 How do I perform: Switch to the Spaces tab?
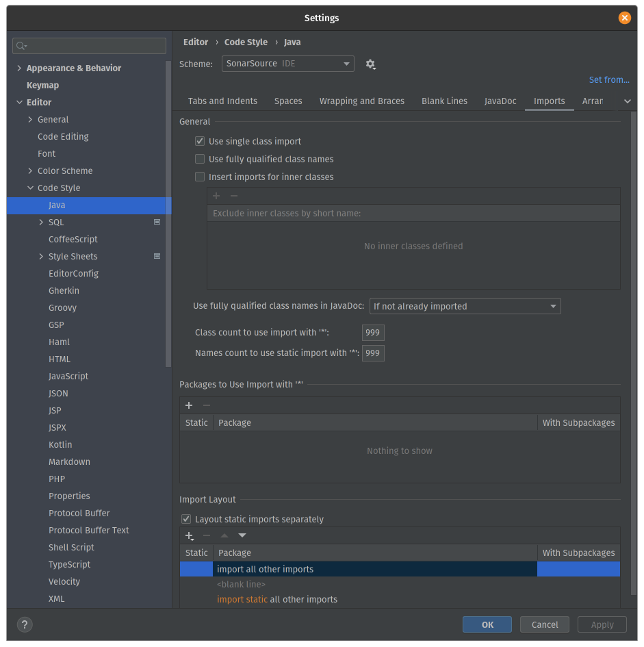pyautogui.click(x=288, y=101)
